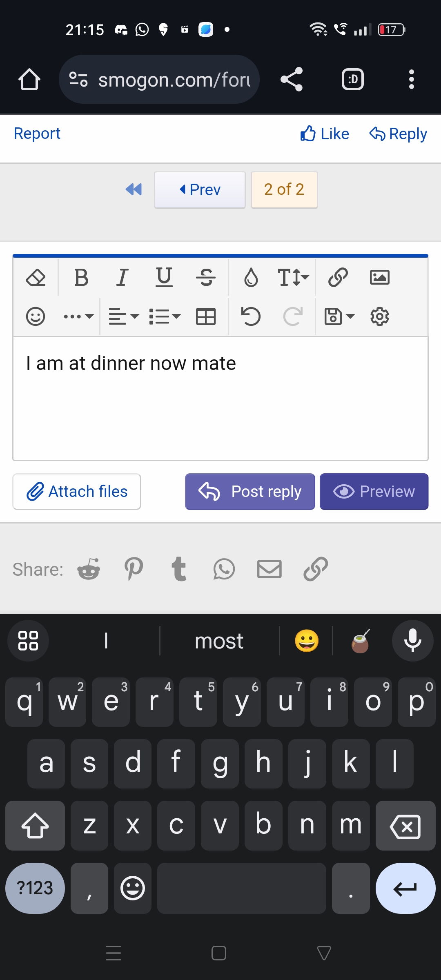Open the font size dropdown

click(x=293, y=278)
